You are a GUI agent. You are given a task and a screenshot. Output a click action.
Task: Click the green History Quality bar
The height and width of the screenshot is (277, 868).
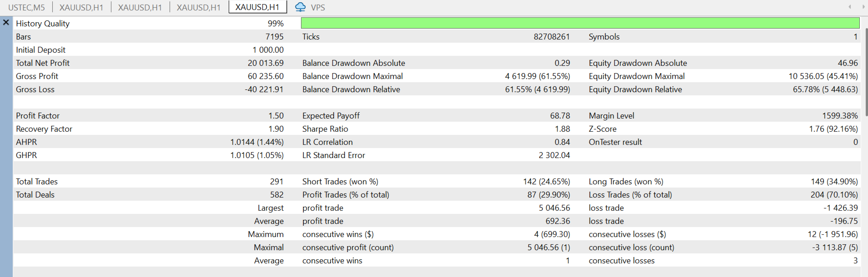tap(580, 23)
